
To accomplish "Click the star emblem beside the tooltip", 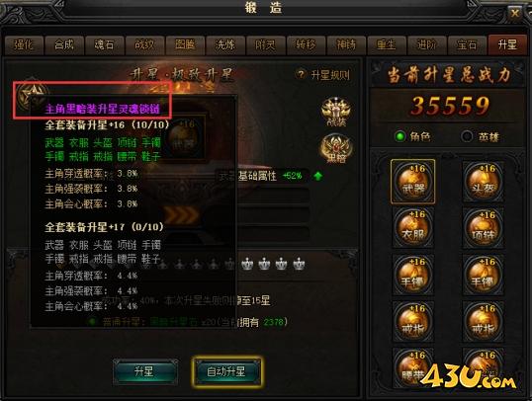I will 32,94.
